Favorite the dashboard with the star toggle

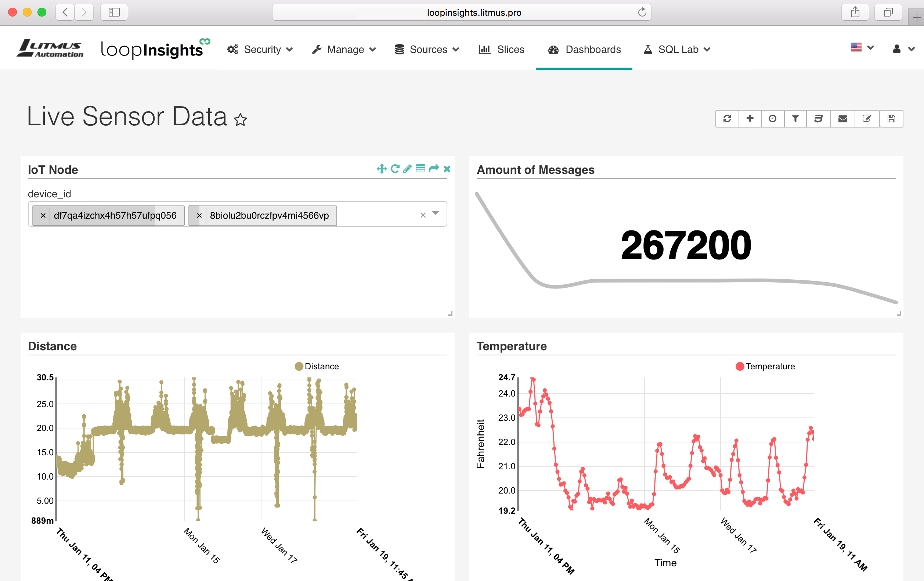241,120
